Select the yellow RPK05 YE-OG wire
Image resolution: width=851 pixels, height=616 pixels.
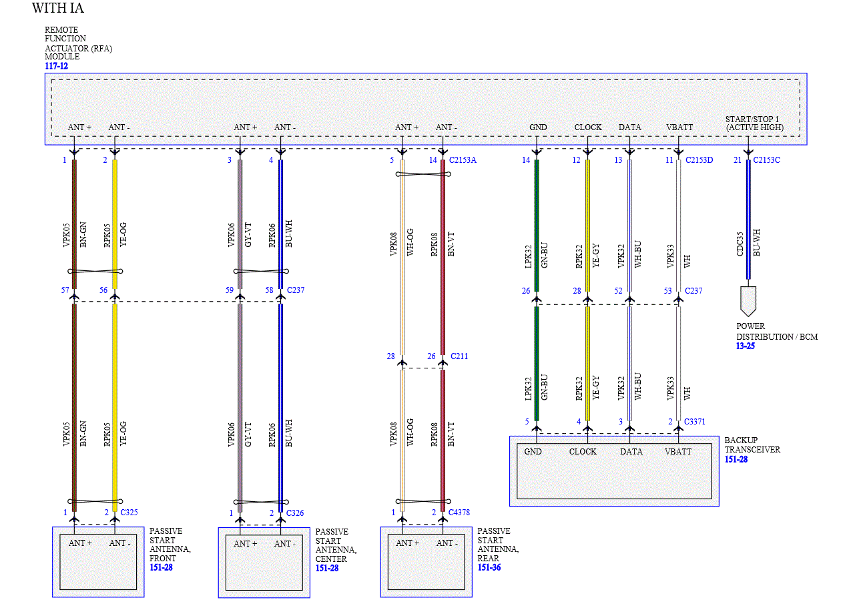pos(115,224)
